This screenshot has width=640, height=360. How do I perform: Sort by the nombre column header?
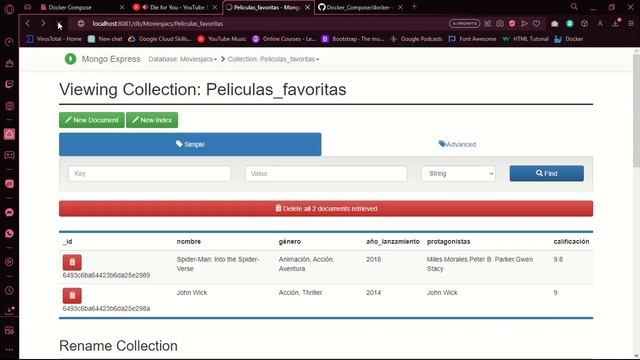[x=189, y=242]
